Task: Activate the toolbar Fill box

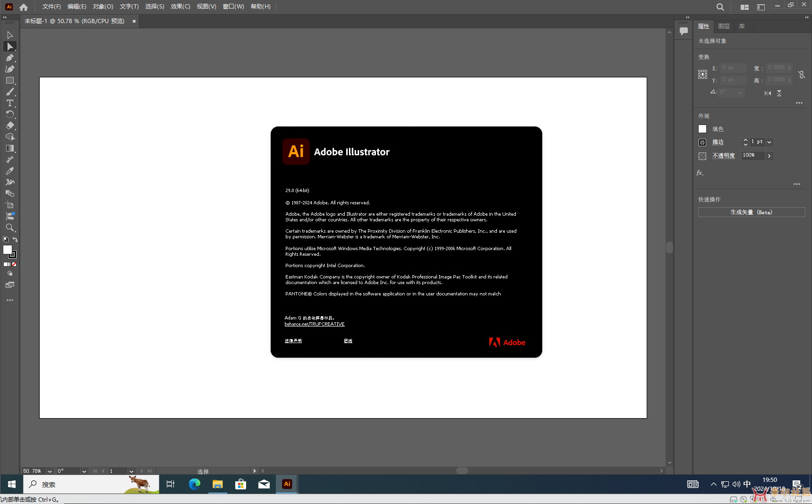Action: (x=7, y=250)
